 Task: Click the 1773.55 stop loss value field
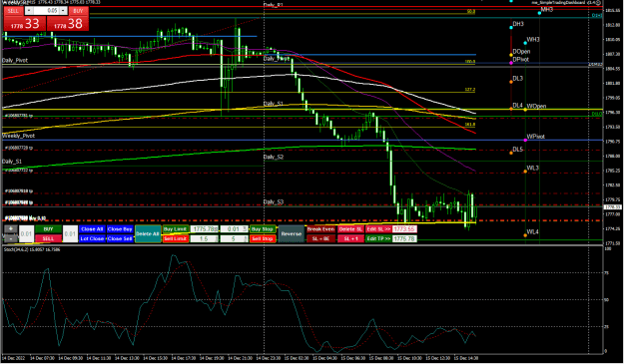tap(404, 229)
